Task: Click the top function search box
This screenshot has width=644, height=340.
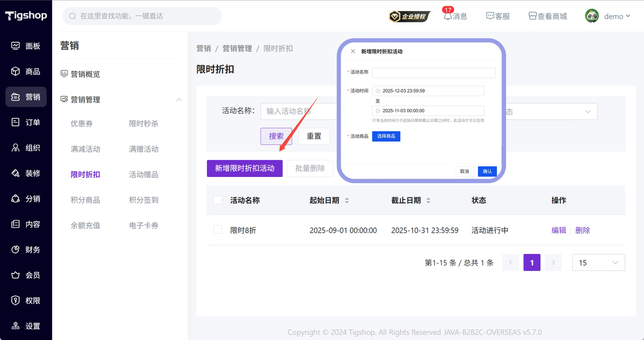Action: point(142,16)
